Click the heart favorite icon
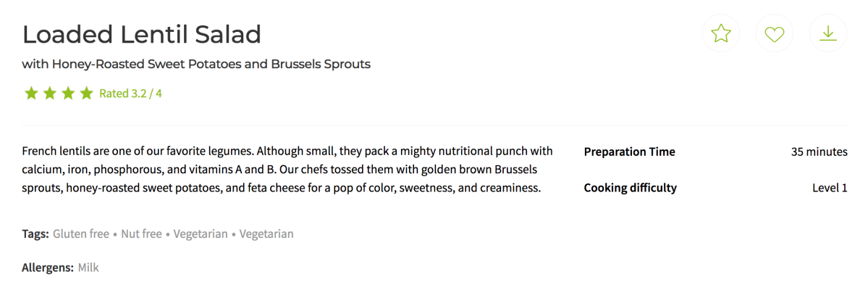This screenshot has height=290, width=868. (775, 34)
